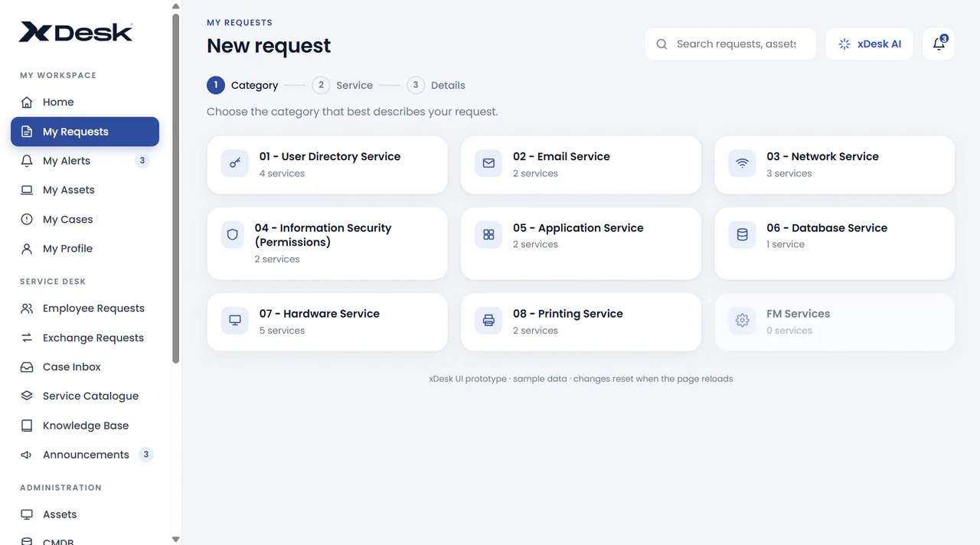Choose 06 - Database Service category
980x545 pixels.
point(835,243)
